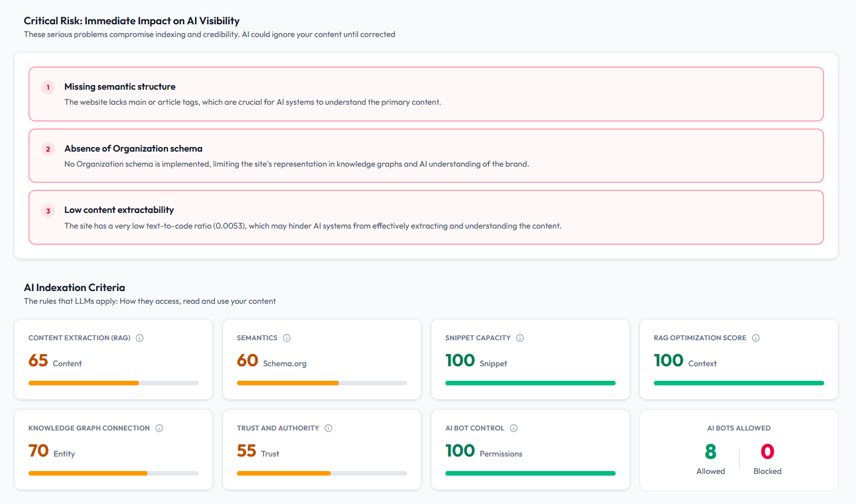The height and width of the screenshot is (504, 856).
Task: Click the 0 Blocked bots count
Action: point(767,452)
